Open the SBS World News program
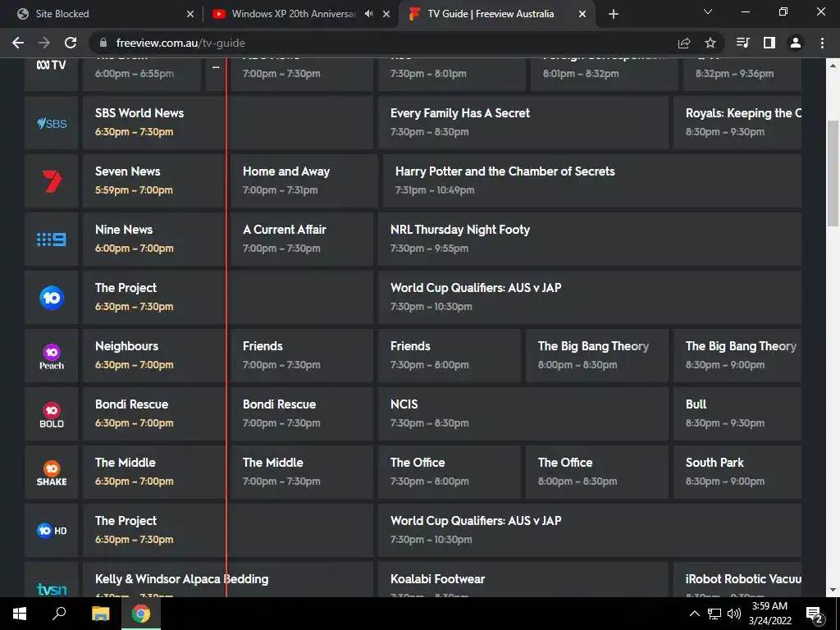The height and width of the screenshot is (630, 840). pyautogui.click(x=228, y=123)
